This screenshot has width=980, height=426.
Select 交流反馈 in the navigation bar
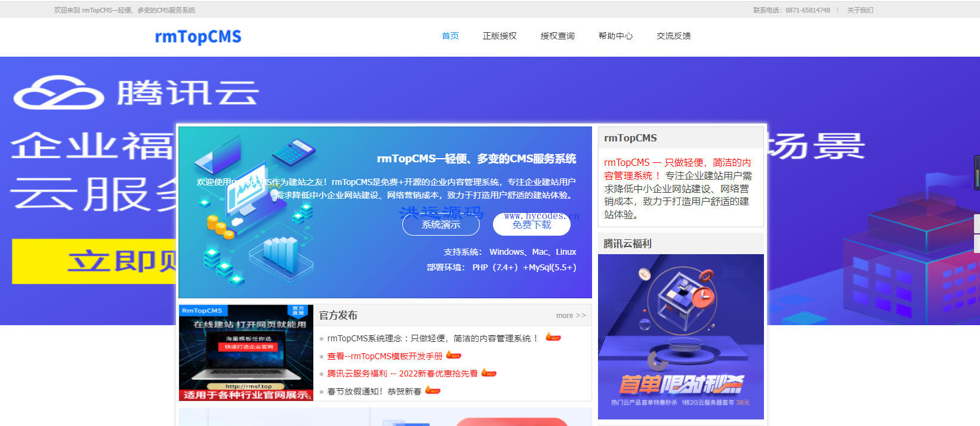pos(673,36)
